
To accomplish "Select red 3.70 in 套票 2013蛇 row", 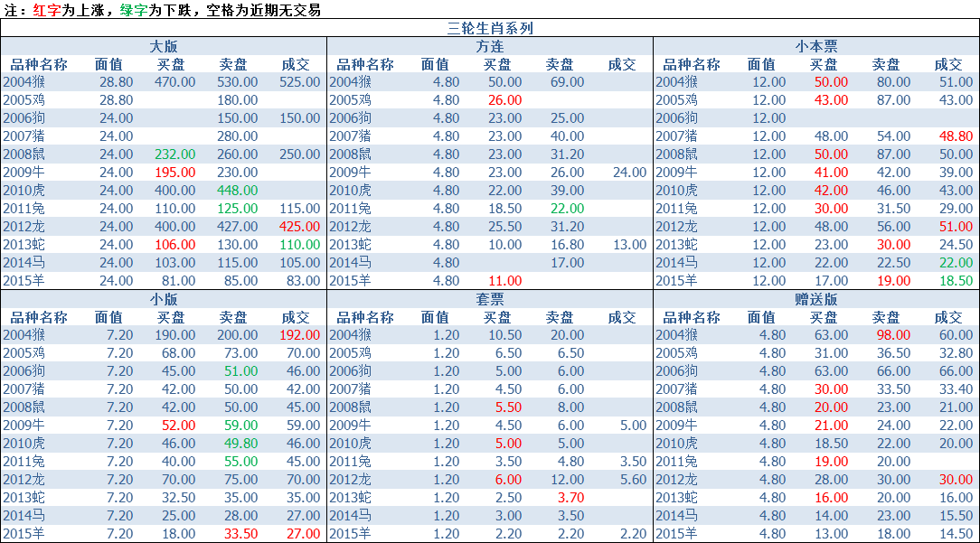I will (x=571, y=498).
